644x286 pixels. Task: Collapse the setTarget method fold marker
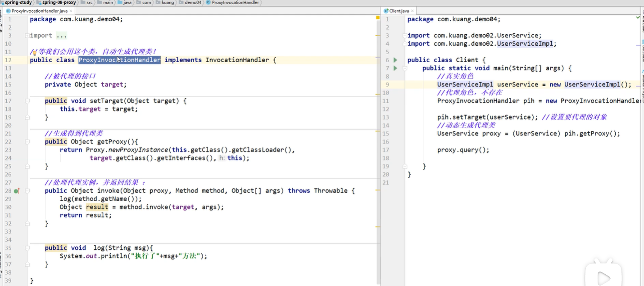(x=27, y=101)
